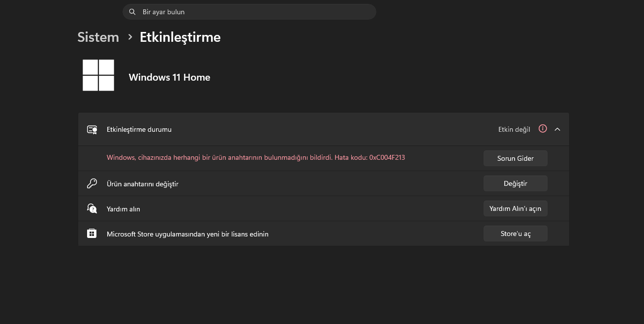Click the Yardım alın help icon
This screenshot has width=644, height=324.
(92, 209)
